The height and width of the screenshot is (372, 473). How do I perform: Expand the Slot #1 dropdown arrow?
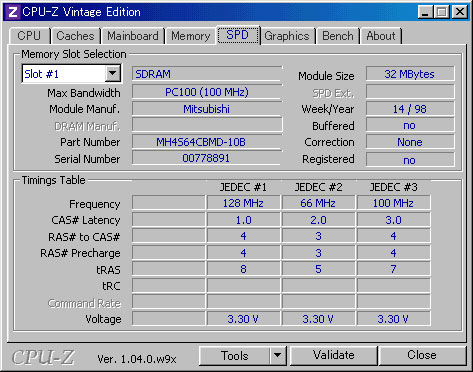click(113, 73)
